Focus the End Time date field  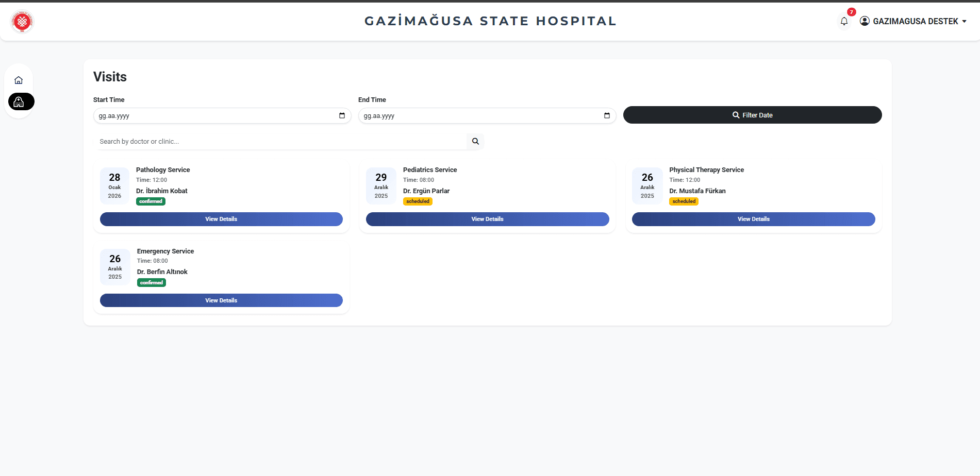487,115
